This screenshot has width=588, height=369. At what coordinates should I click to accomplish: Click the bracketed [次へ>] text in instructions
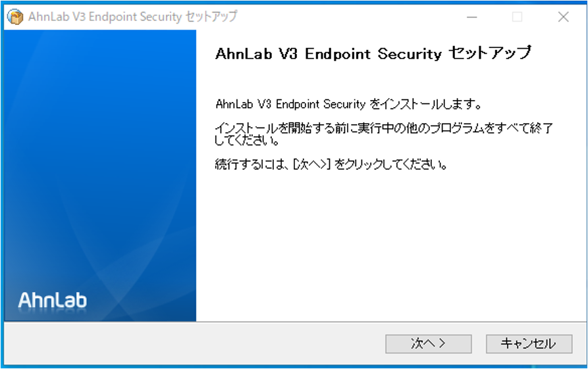tap(311, 164)
